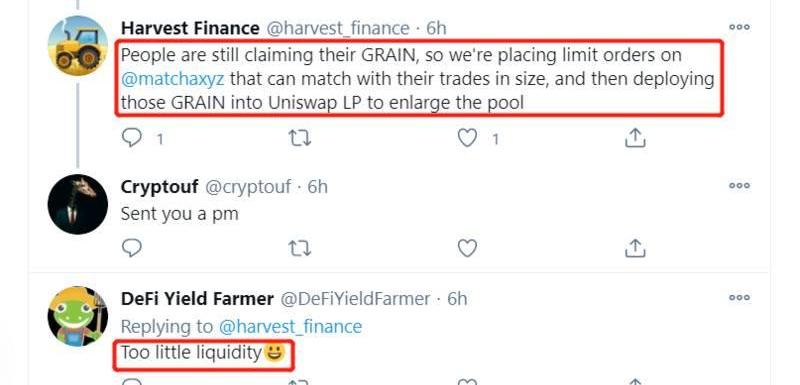Share Cryptouf's tweet
The image size is (800, 385).
pos(635,248)
